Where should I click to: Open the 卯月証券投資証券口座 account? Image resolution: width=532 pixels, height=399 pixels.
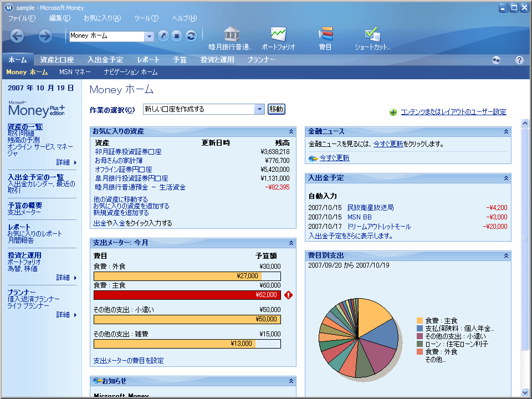tap(128, 152)
